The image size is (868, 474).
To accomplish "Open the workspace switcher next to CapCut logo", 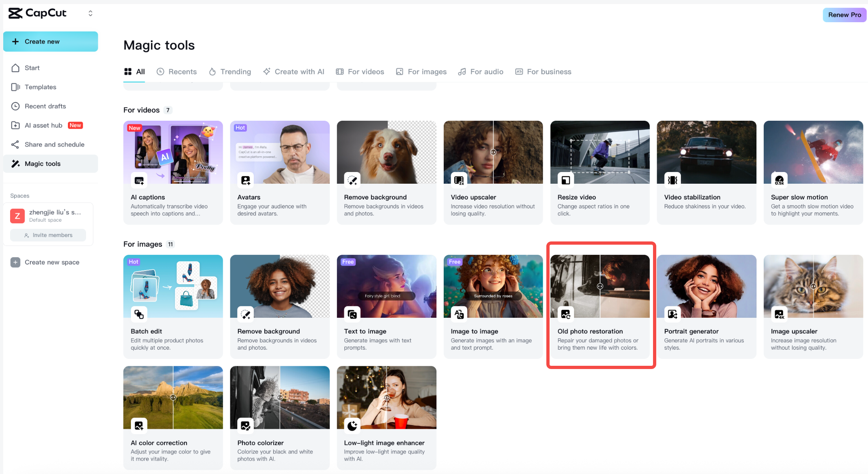I will pos(90,13).
